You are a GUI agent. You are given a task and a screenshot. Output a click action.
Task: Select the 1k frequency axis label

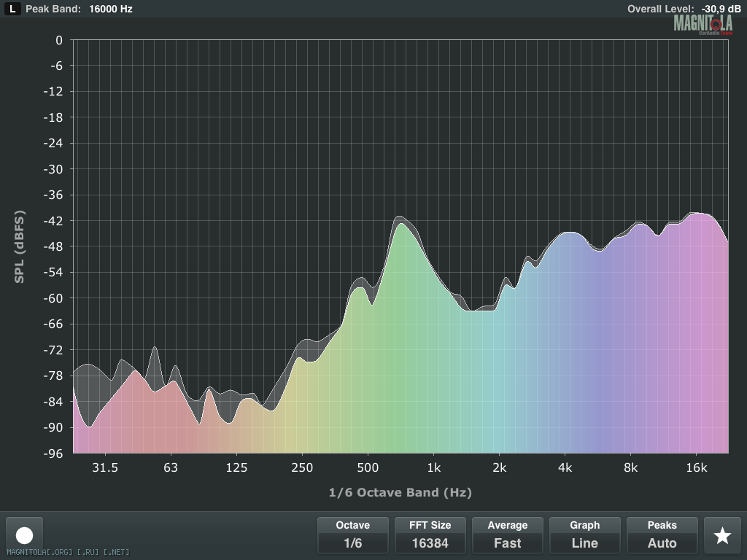click(433, 467)
